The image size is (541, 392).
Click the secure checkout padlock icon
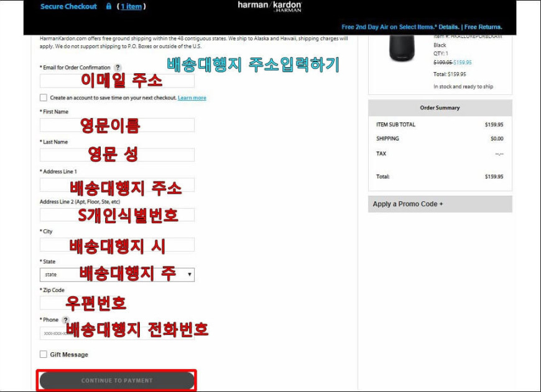(109, 6)
